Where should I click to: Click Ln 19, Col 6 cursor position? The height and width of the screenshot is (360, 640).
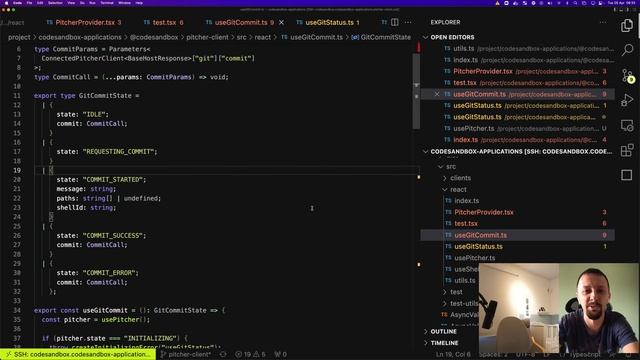point(453,354)
